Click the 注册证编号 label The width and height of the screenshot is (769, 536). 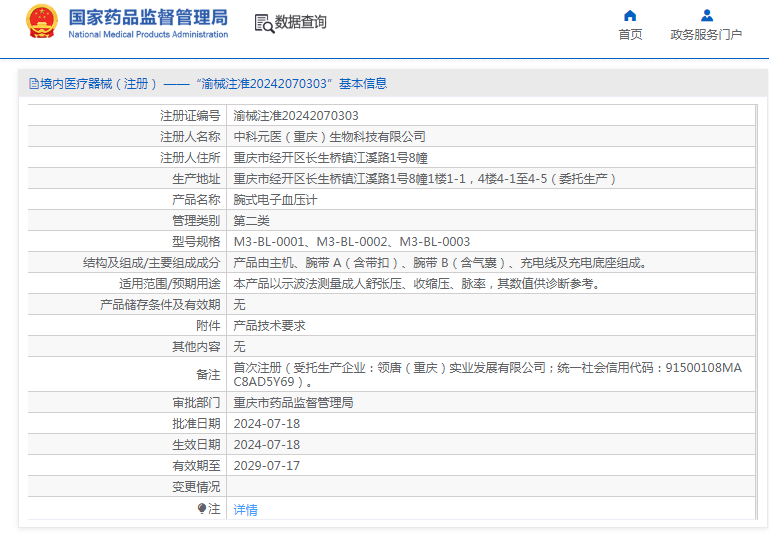coord(190,116)
